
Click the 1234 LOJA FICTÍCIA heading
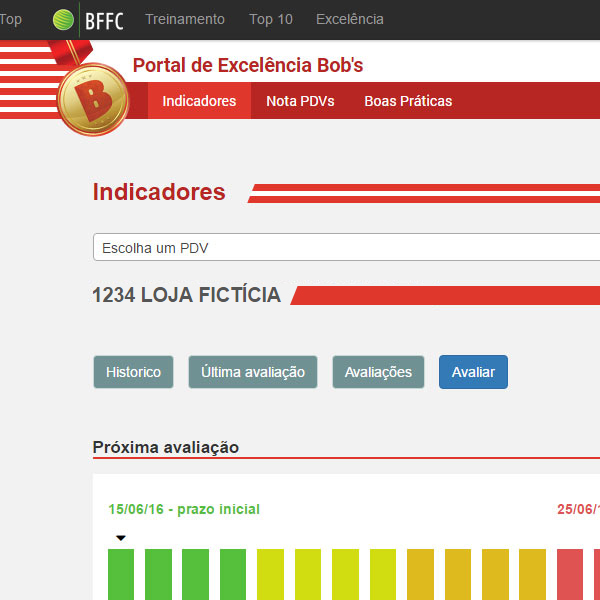tap(187, 295)
